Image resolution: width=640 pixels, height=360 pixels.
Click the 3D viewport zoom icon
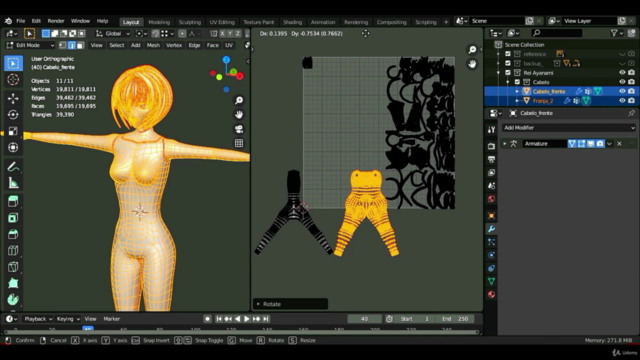tap(239, 100)
